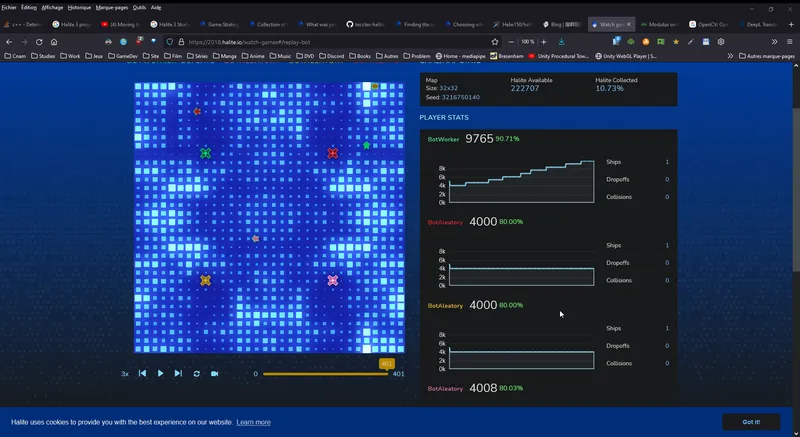The width and height of the screenshot is (800, 437).
Task: Open the Bresenham bookmark
Action: 507,56
